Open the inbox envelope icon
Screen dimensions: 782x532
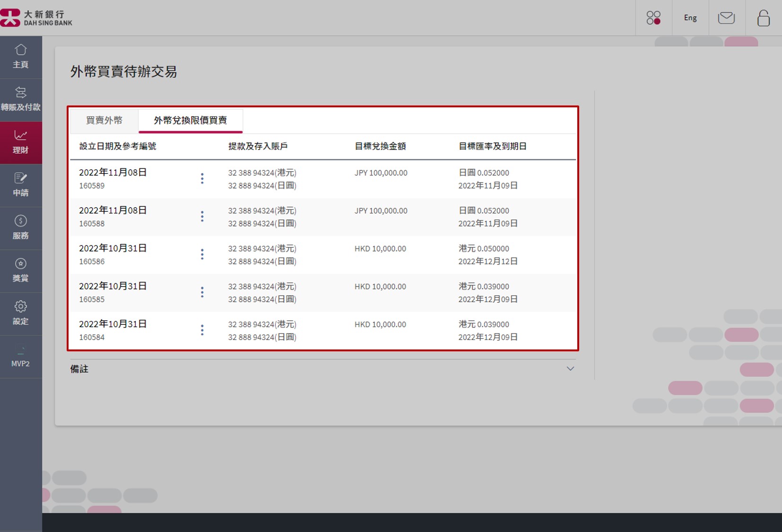tap(726, 17)
